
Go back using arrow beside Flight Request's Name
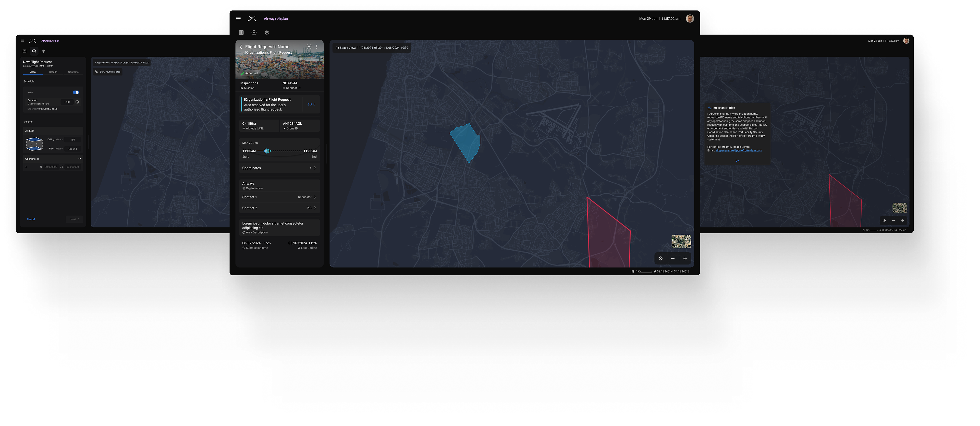pyautogui.click(x=241, y=47)
